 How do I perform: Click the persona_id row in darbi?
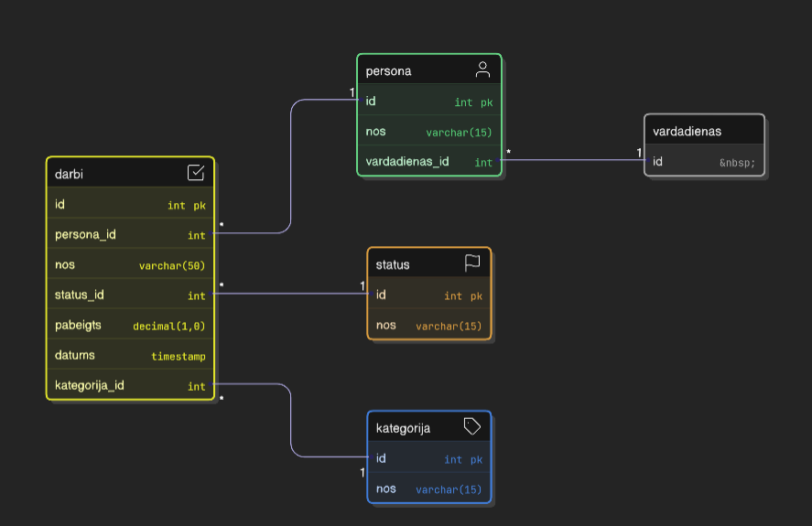[130, 234]
